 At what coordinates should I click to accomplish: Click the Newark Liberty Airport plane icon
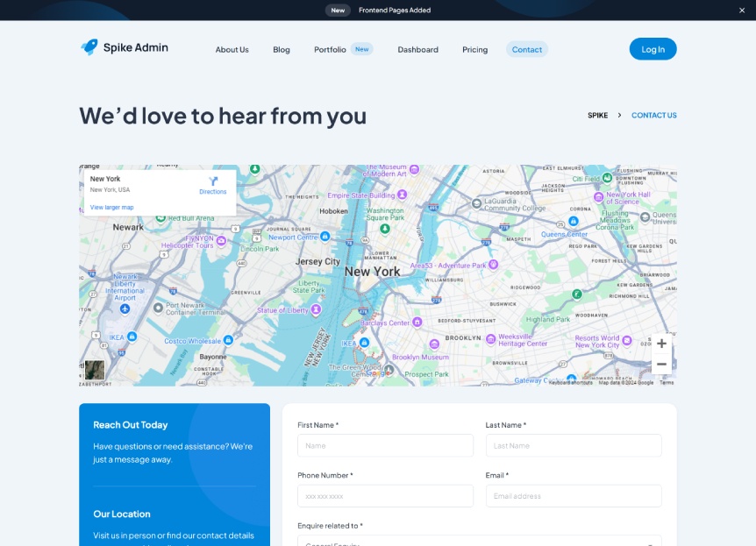click(x=125, y=308)
